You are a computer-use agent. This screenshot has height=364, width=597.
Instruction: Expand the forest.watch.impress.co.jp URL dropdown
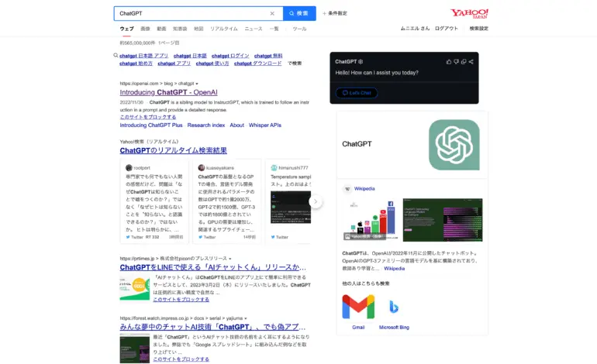tap(246, 318)
